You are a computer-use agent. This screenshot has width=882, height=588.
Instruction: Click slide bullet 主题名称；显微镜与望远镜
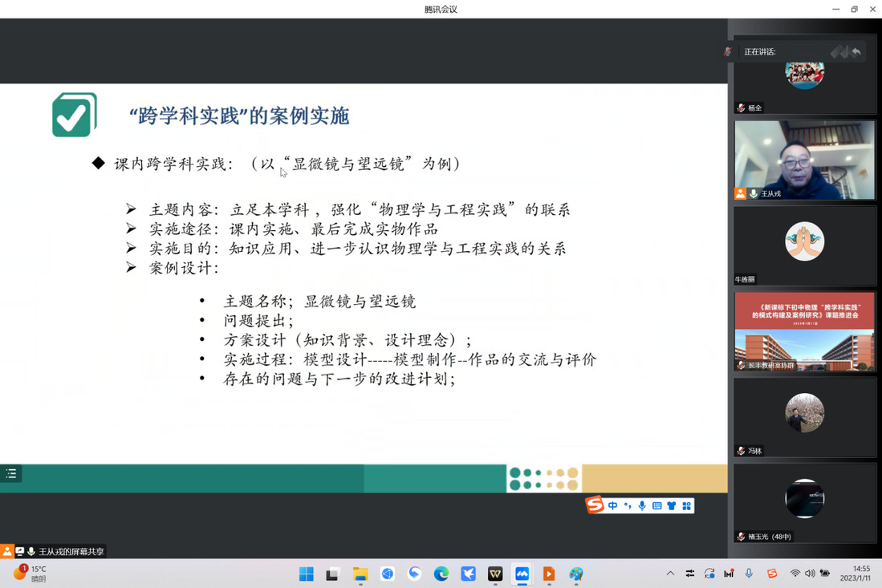tap(319, 302)
